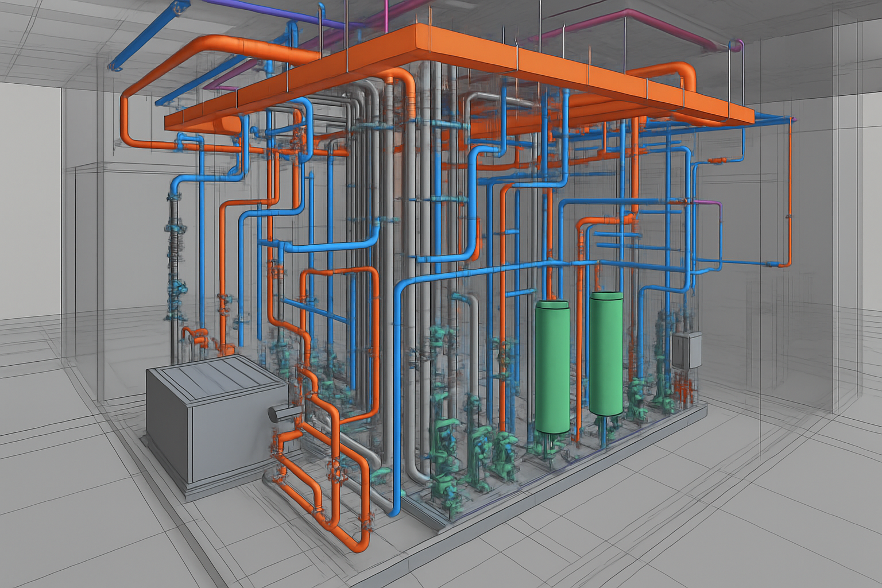Select the short purple pipe segment on right
The height and width of the screenshot is (588, 882).
pos(706,202)
